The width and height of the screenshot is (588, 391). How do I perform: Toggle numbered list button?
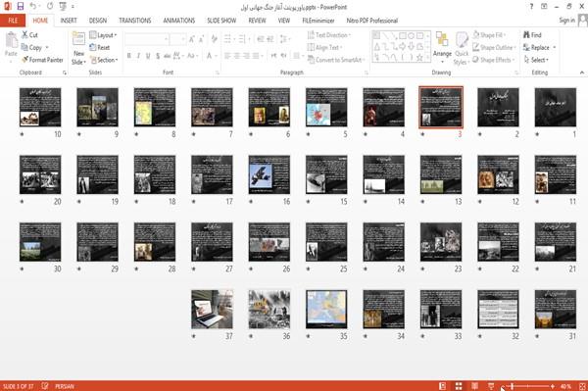click(242, 39)
